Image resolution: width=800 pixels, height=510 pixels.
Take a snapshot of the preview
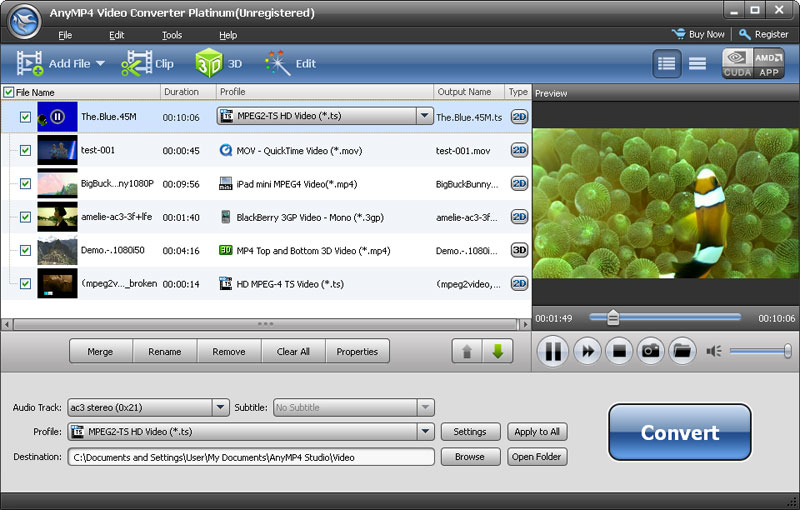click(x=651, y=351)
